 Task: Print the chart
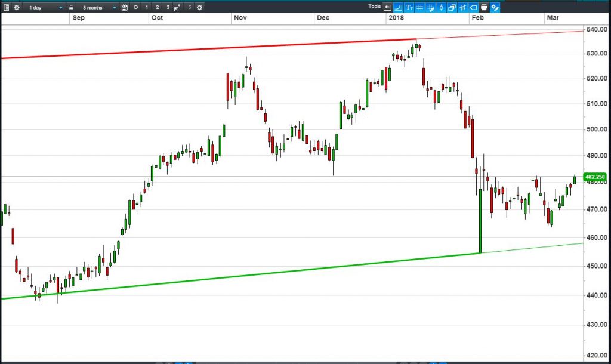[484, 7]
